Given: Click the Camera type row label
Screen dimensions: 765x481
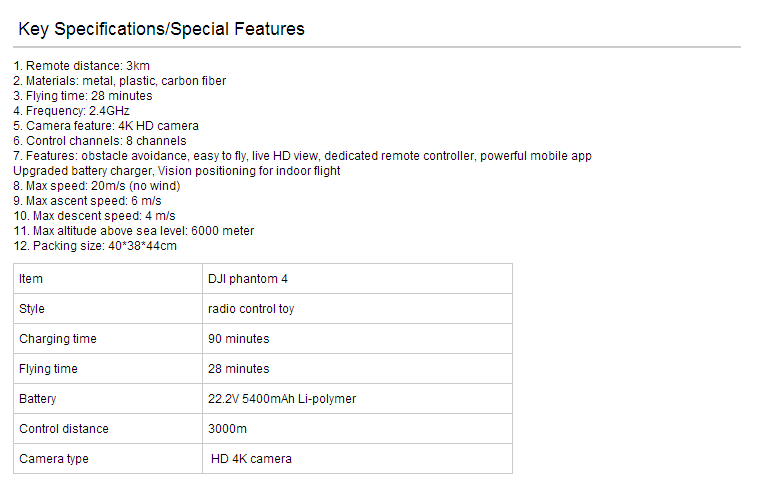Looking at the screenshot, I should pyautogui.click(x=108, y=459).
